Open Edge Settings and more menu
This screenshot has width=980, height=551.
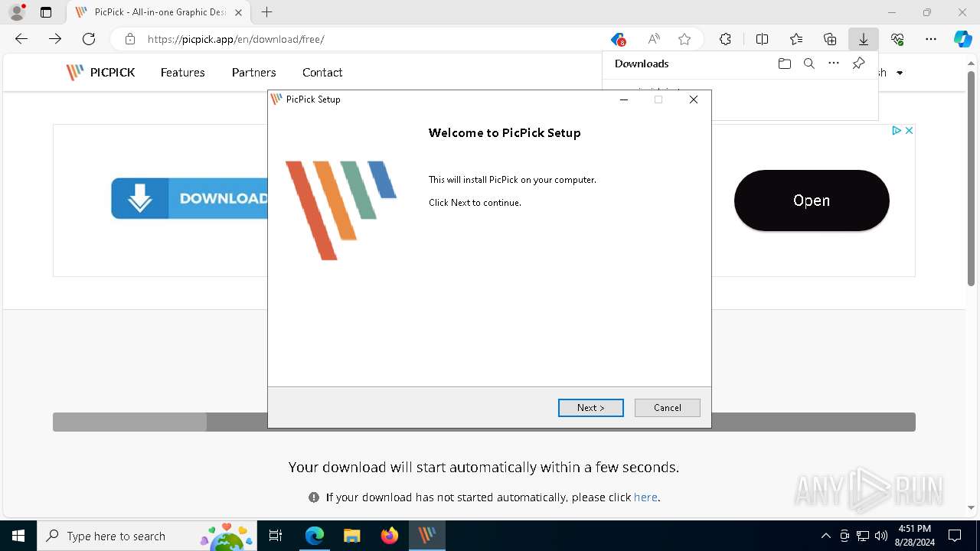click(x=931, y=39)
